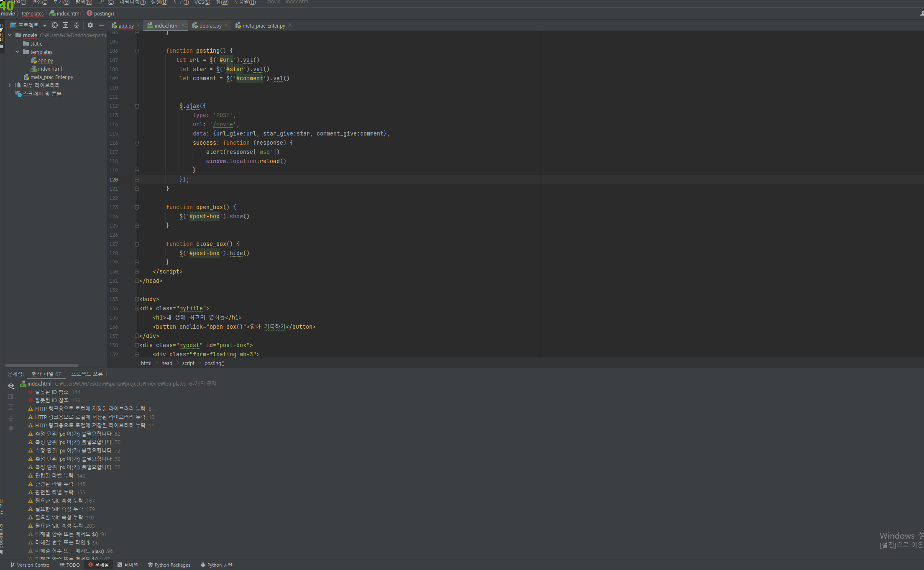Select the 미해결 함수 또는 메서드 ajax() :96 warning
The height and width of the screenshot is (570, 924).
(x=70, y=551)
